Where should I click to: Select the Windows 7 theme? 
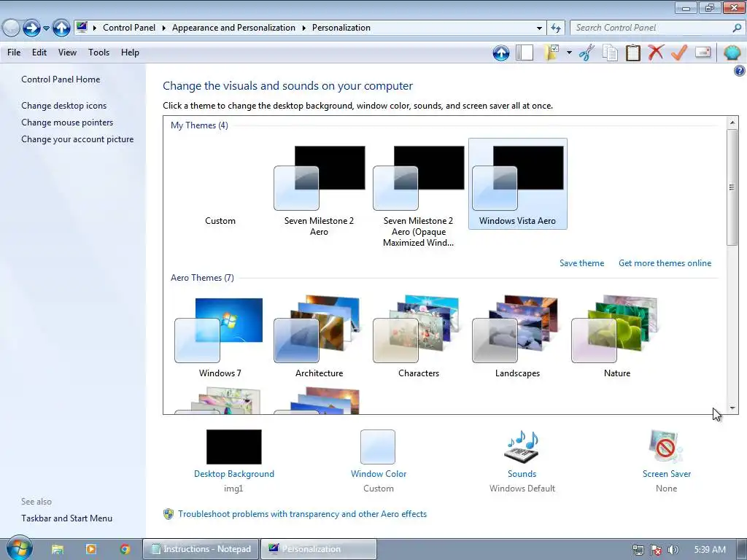[220, 335]
